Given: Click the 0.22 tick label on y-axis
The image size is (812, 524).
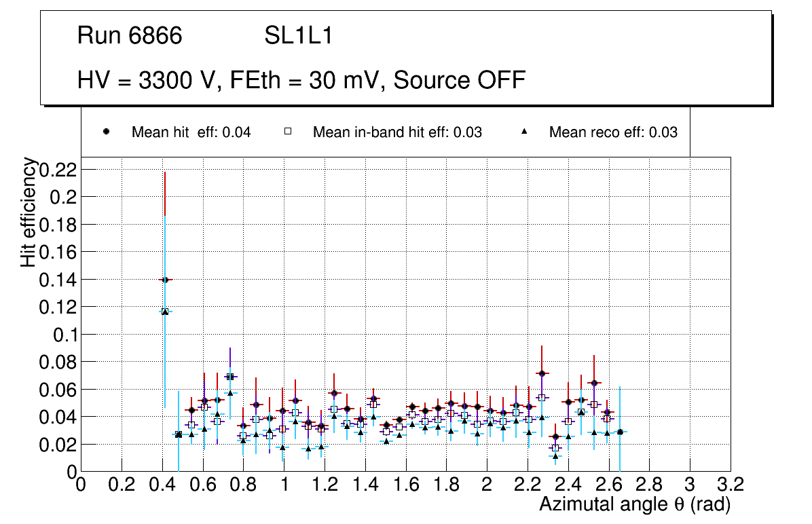Looking at the screenshot, I should [x=58, y=169].
